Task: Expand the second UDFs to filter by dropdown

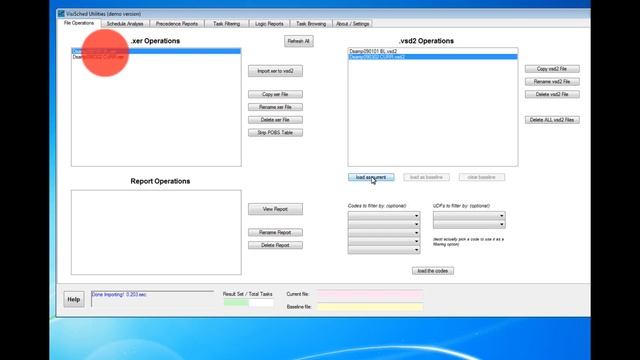Action: click(x=501, y=224)
